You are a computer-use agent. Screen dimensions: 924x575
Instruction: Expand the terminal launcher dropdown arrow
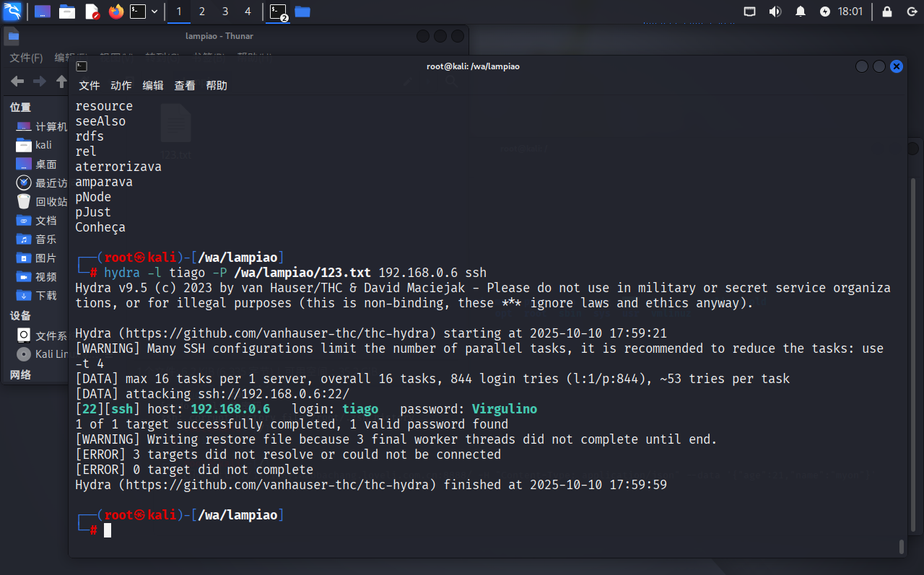(154, 12)
